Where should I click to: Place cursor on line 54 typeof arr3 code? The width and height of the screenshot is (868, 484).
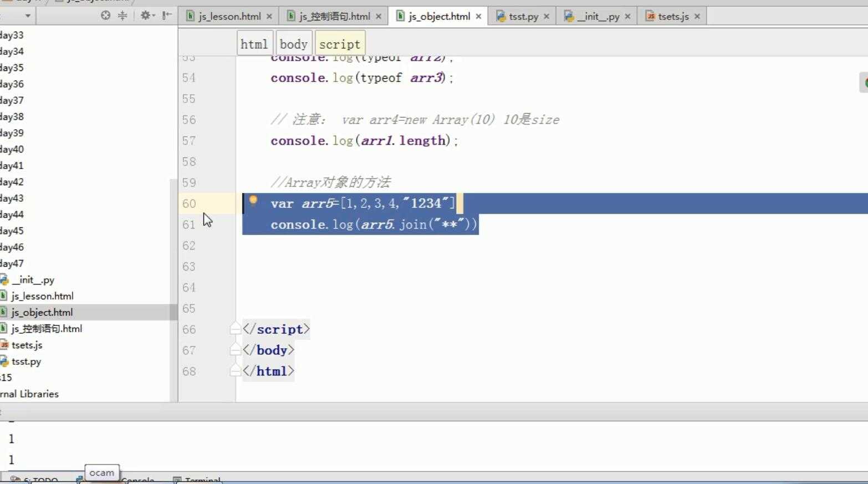pos(362,78)
